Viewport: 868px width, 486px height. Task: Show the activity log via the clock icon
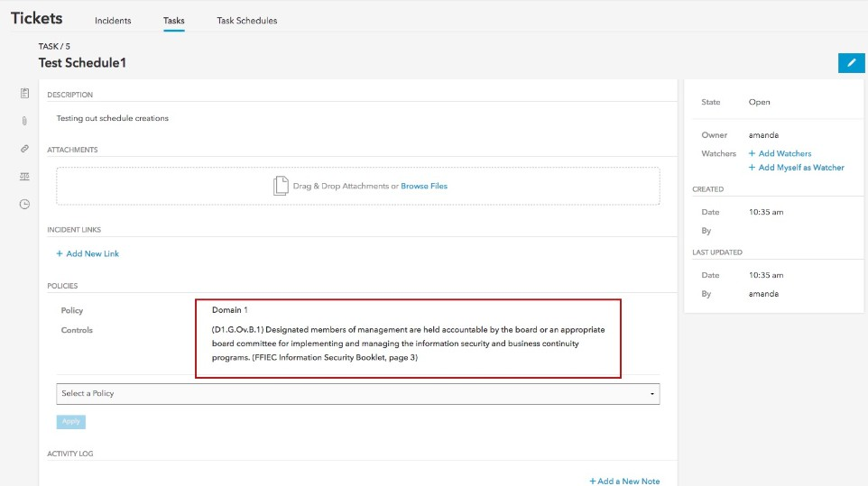24,204
